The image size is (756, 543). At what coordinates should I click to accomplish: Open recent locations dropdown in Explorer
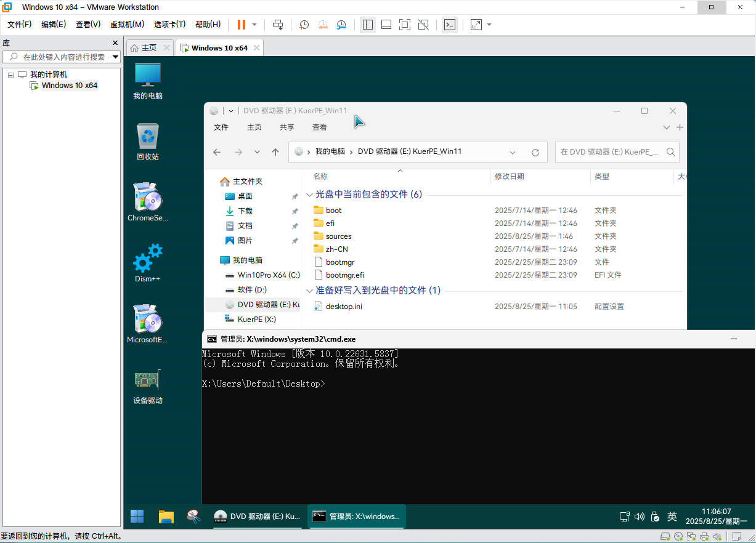[258, 152]
